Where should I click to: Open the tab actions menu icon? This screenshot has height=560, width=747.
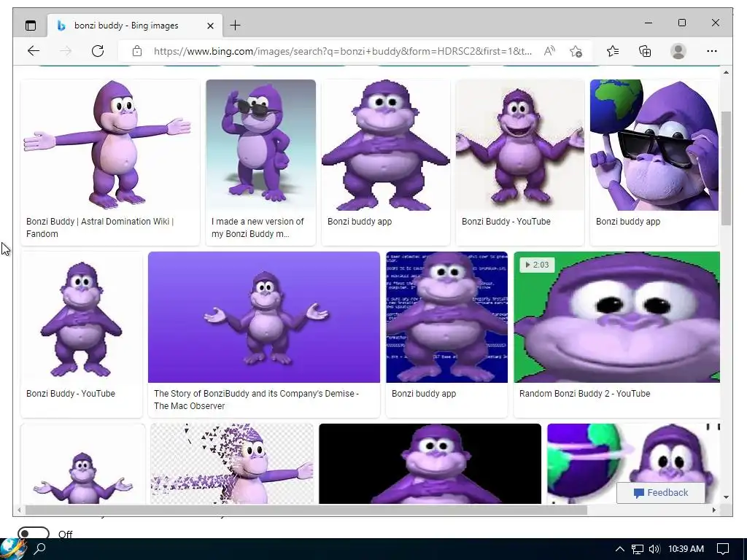(31, 26)
